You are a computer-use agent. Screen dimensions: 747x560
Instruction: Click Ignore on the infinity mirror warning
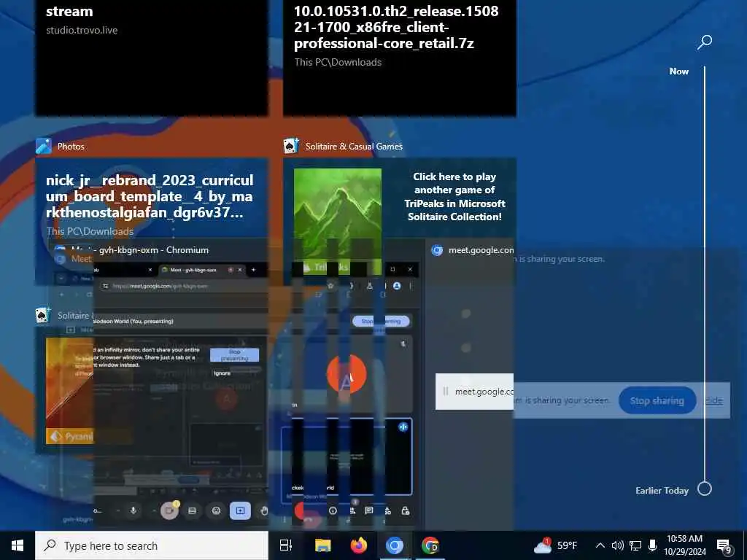coord(222,373)
